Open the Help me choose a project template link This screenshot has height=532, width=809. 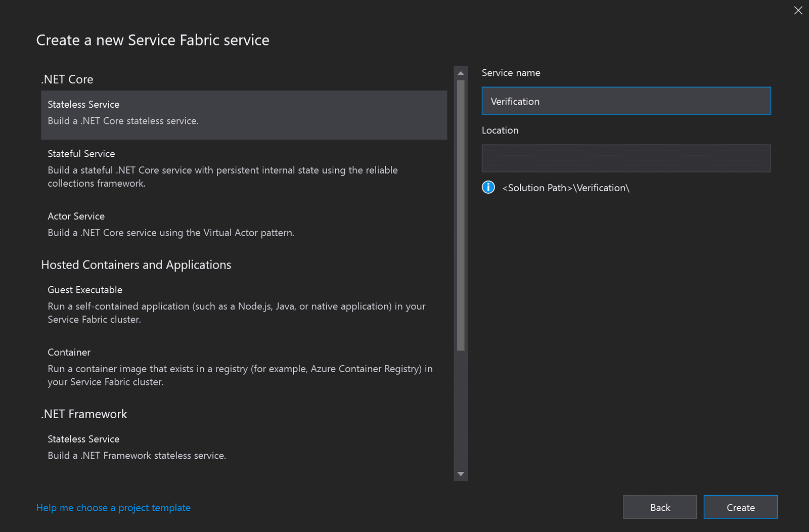tap(113, 507)
